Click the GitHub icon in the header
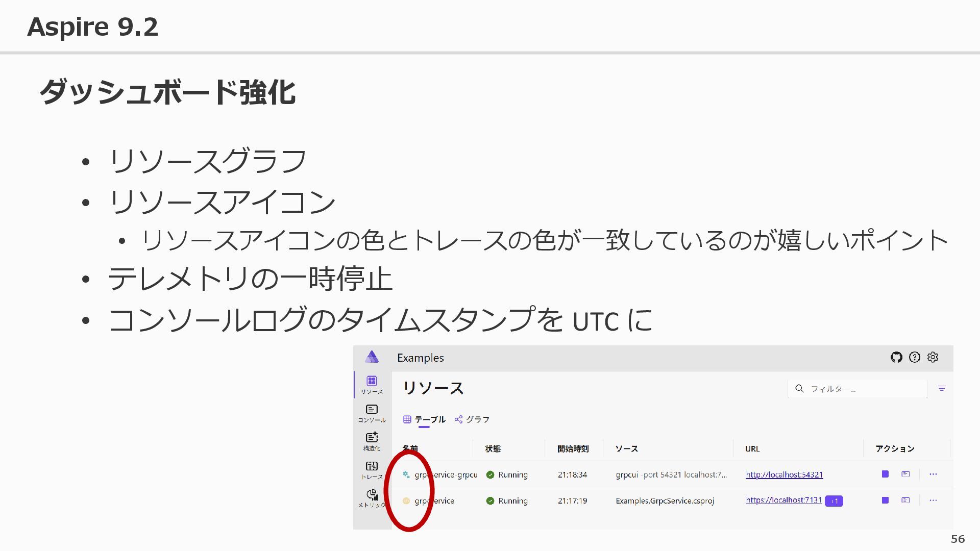 [x=896, y=357]
